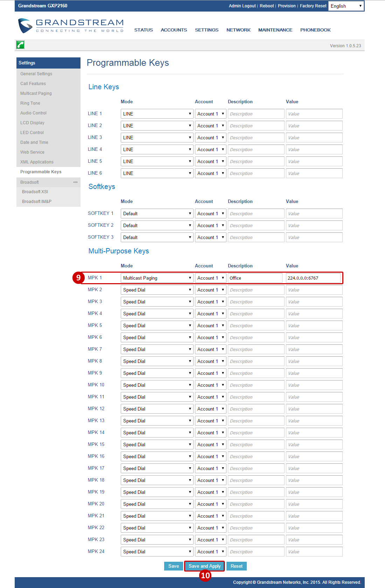Click the Version 1.0.5.23 text
Viewport: 385px width, 588px height.
point(345,46)
